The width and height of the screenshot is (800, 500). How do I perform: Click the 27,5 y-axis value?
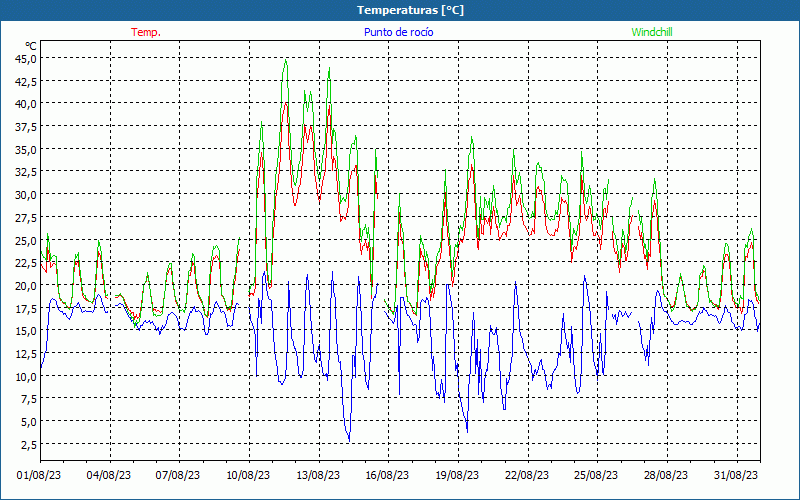point(25,217)
